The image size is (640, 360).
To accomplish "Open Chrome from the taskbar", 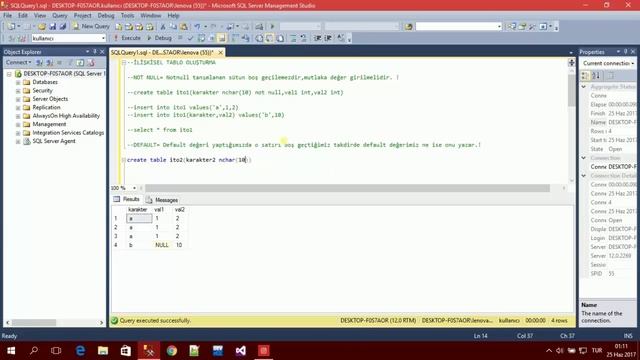I will click(172, 351).
